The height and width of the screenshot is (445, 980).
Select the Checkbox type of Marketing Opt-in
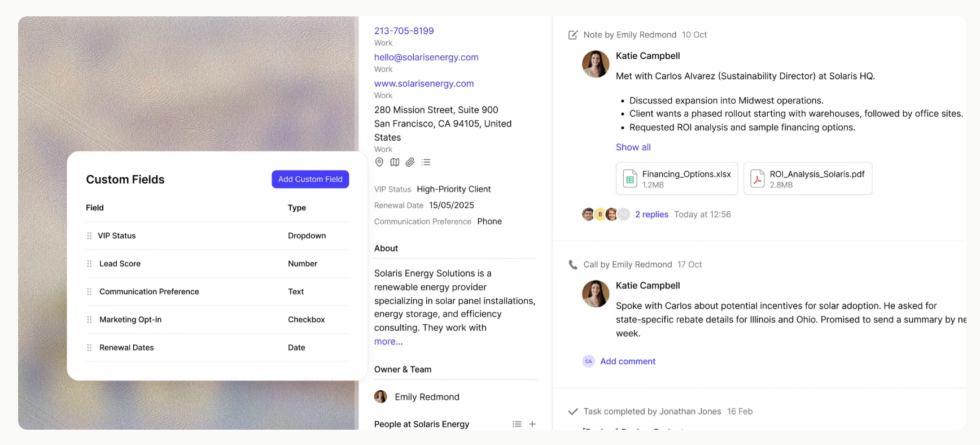click(x=306, y=320)
